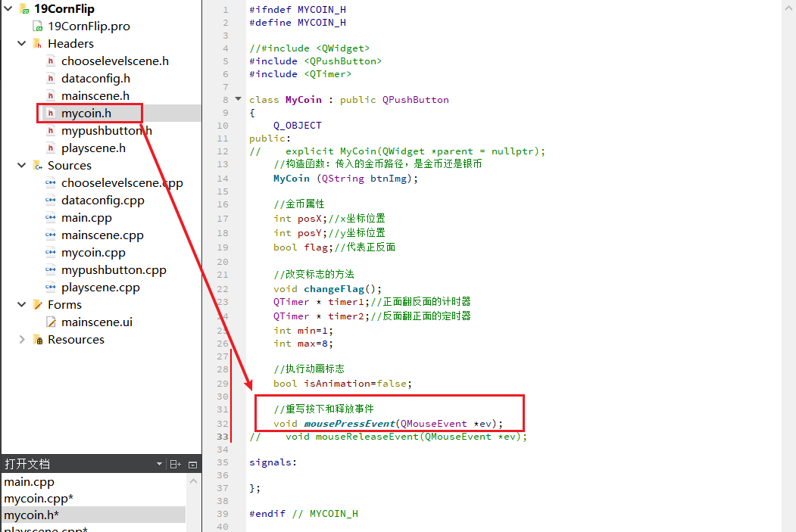Collapse the 19CornFlip project node

pyautogui.click(x=8, y=8)
